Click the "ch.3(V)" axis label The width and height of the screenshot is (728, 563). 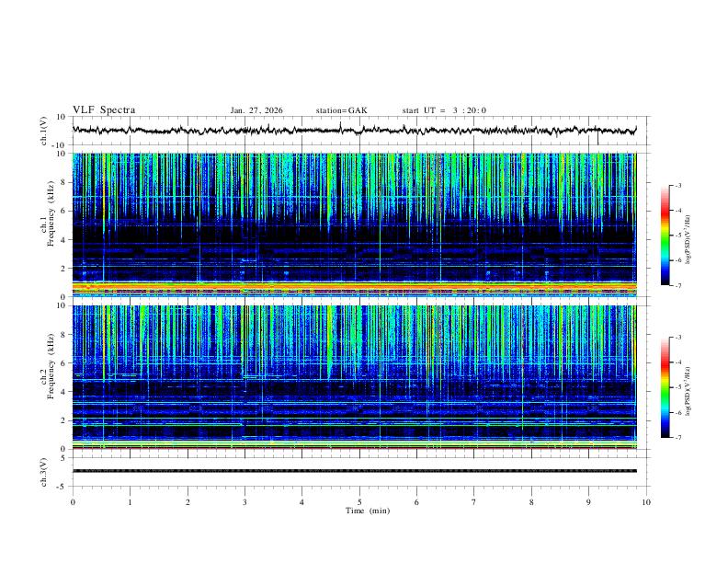(44, 472)
